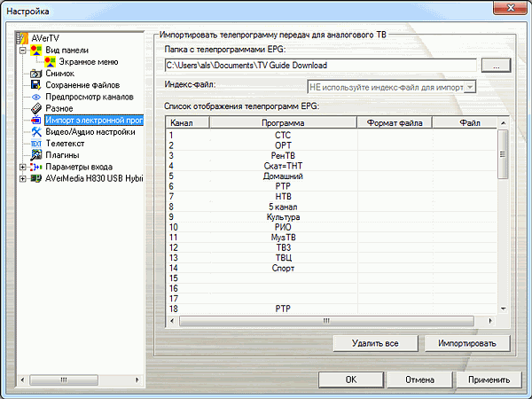Click the Телетекст text icon
Image resolution: width=532 pixels, height=399 pixels.
coord(36,143)
